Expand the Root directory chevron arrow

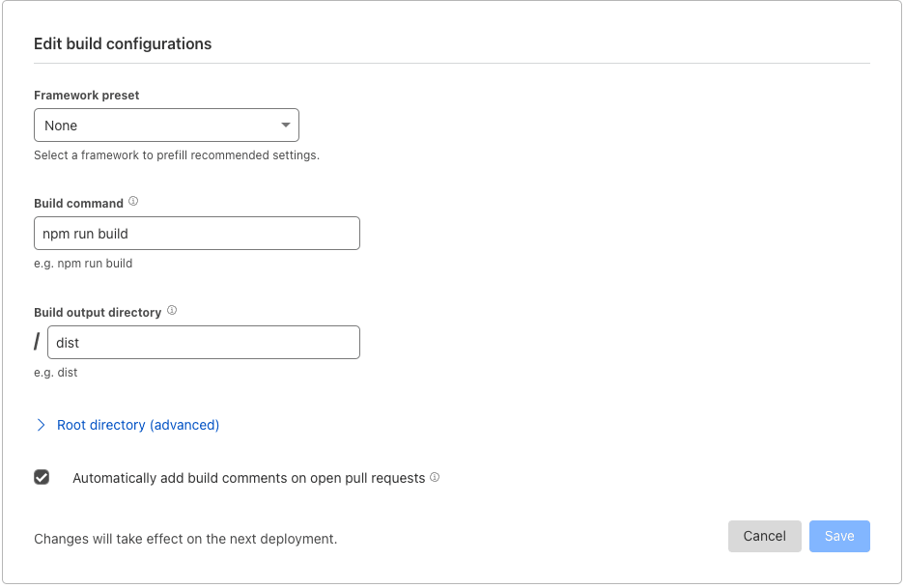(x=42, y=425)
